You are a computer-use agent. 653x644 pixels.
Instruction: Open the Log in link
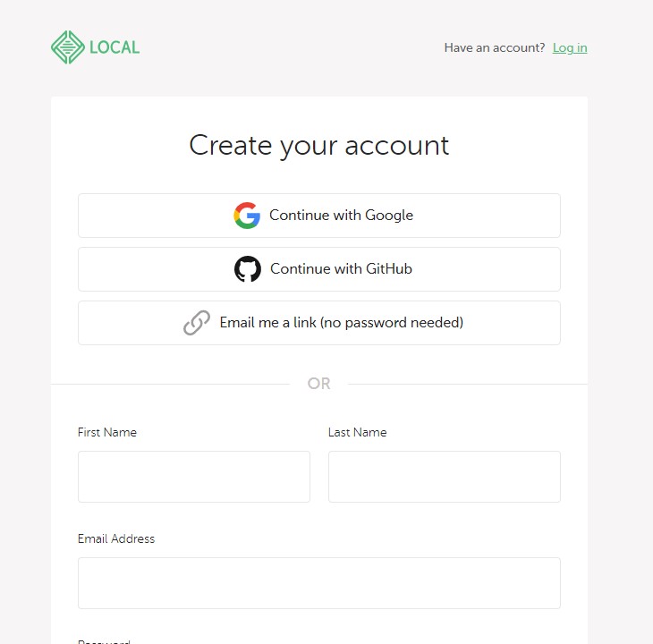(x=570, y=48)
